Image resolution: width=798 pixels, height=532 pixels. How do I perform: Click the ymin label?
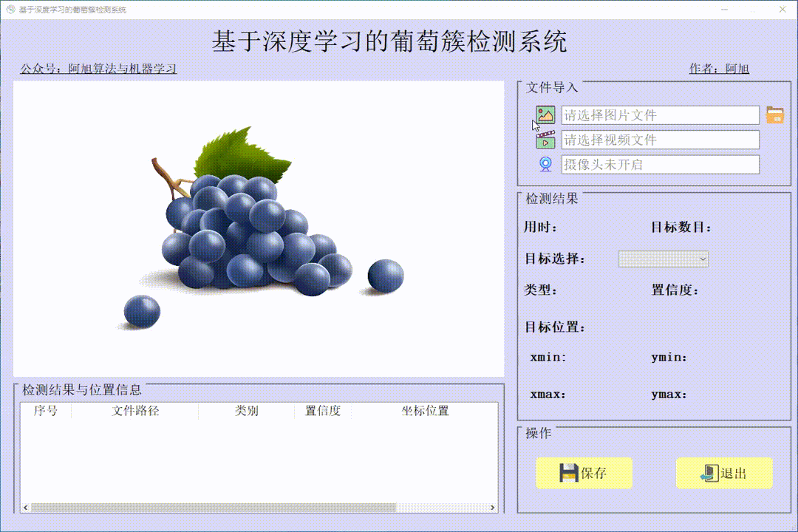tap(669, 358)
